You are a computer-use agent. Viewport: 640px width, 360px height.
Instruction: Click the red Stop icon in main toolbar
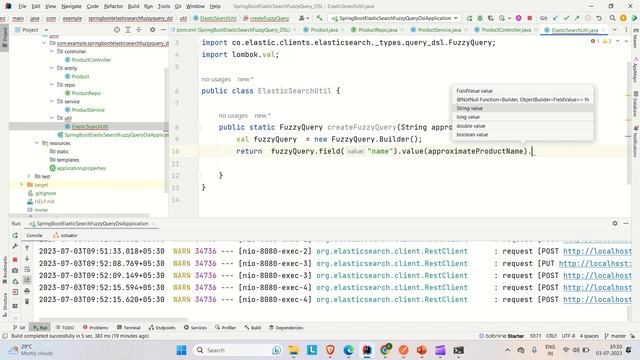pyautogui.click(x=529, y=18)
